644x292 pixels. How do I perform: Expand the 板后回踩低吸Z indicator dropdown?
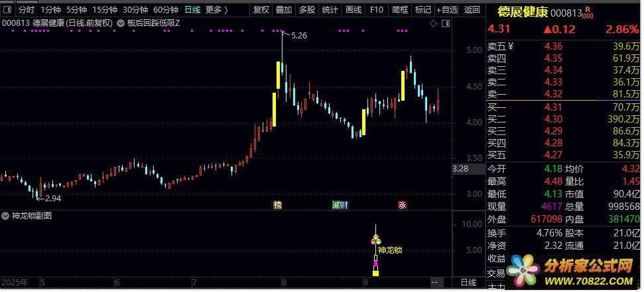(x=120, y=23)
